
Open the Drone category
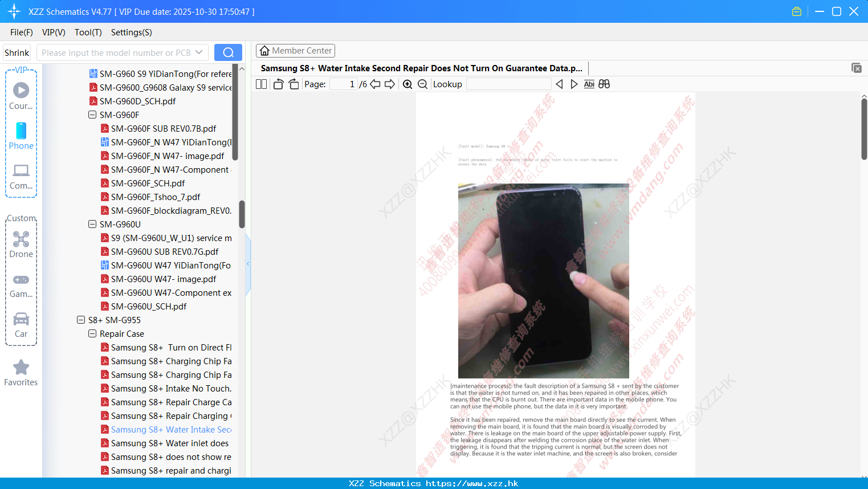pyautogui.click(x=21, y=244)
